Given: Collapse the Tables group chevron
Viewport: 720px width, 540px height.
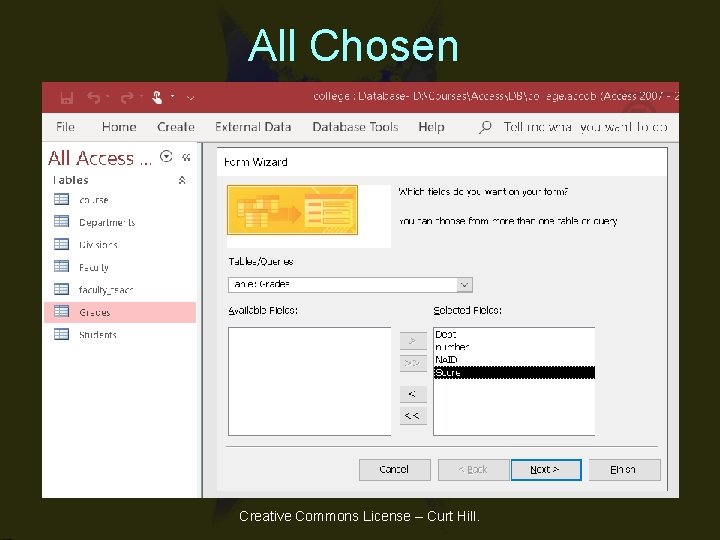Looking at the screenshot, I should (182, 180).
